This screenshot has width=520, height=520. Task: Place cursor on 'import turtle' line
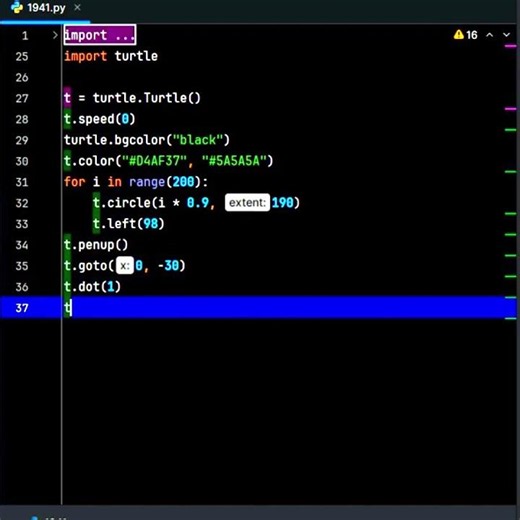(x=111, y=56)
